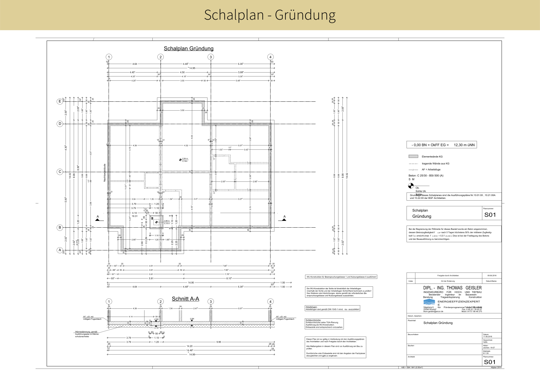Pick axis marker 2 above the floor plan

(161, 57)
